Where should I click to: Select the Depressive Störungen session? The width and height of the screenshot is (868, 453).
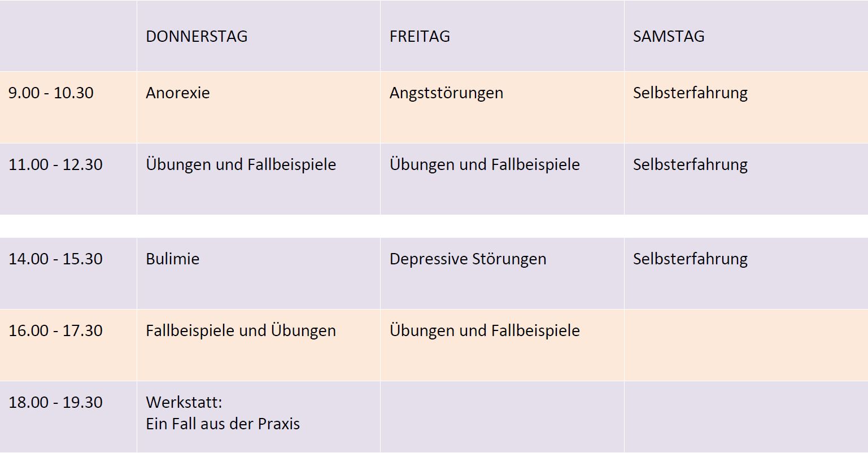(468, 259)
